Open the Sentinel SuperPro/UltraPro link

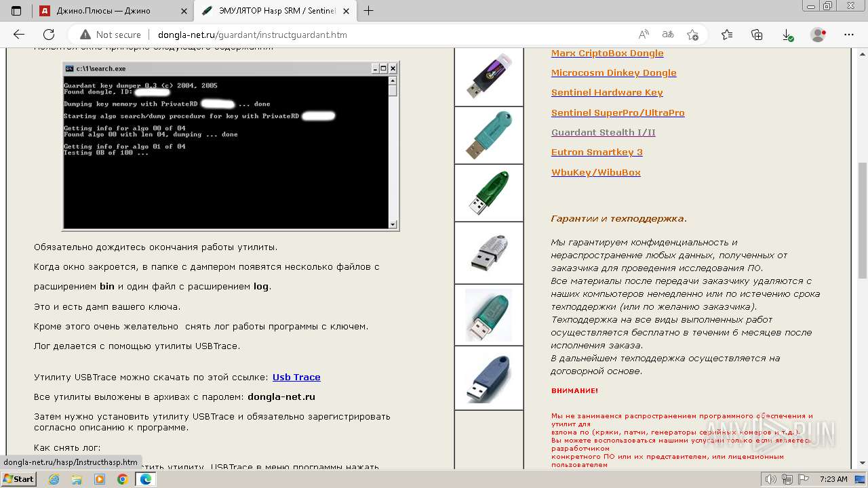coord(618,113)
